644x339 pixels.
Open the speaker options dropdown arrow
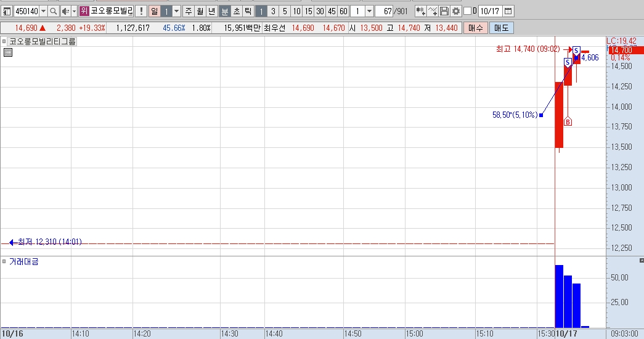75,11
